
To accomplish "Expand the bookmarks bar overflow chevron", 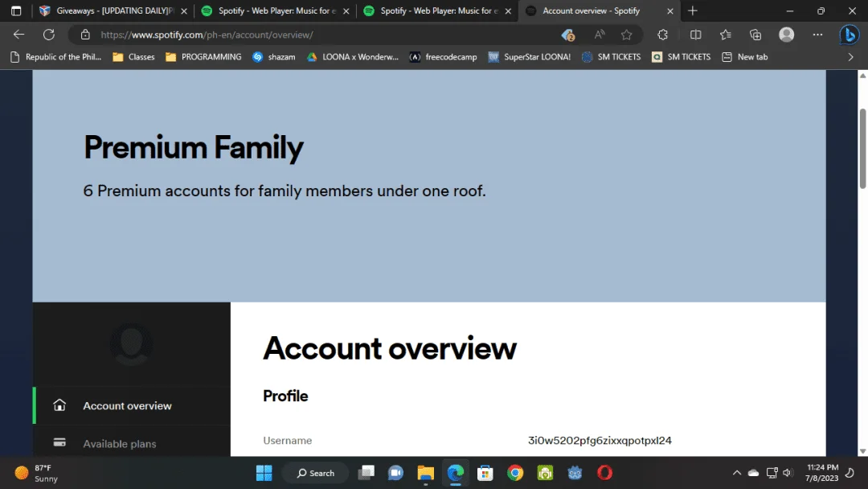I will pos(851,57).
